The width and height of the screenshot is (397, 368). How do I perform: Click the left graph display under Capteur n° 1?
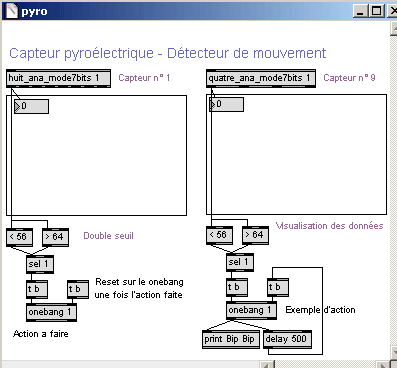pyautogui.click(x=96, y=155)
